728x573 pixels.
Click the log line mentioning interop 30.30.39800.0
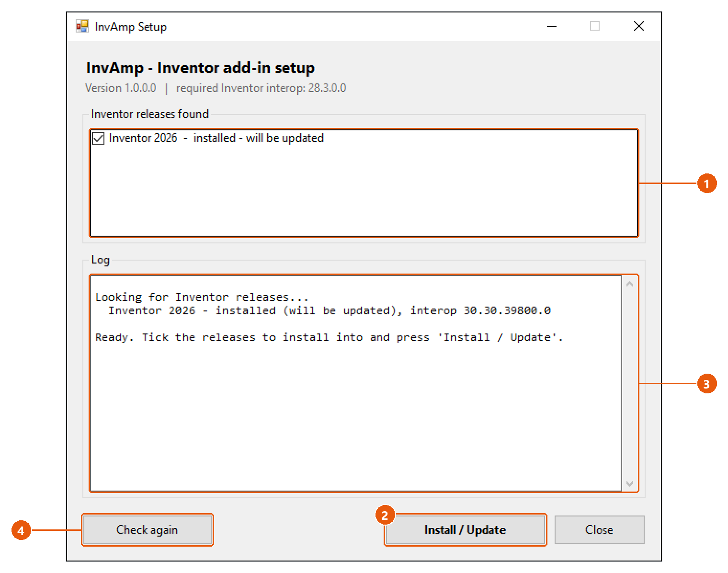point(330,310)
